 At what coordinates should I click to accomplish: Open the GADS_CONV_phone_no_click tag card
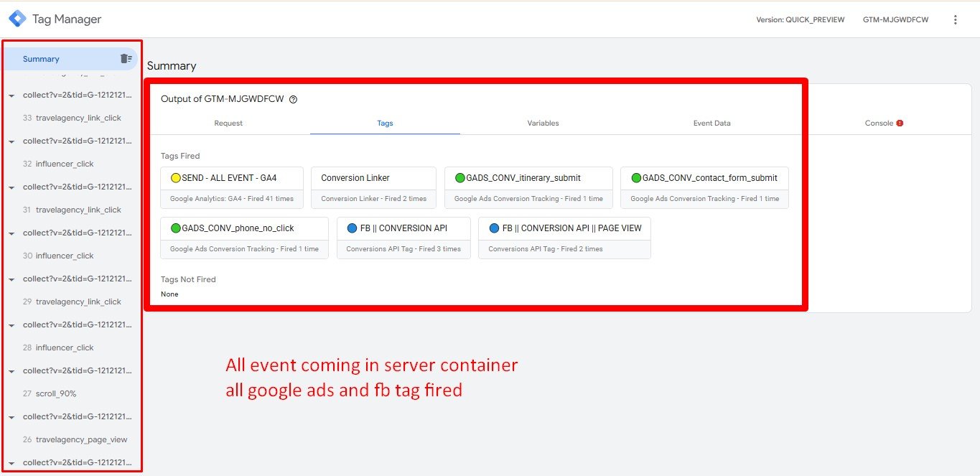tap(244, 238)
